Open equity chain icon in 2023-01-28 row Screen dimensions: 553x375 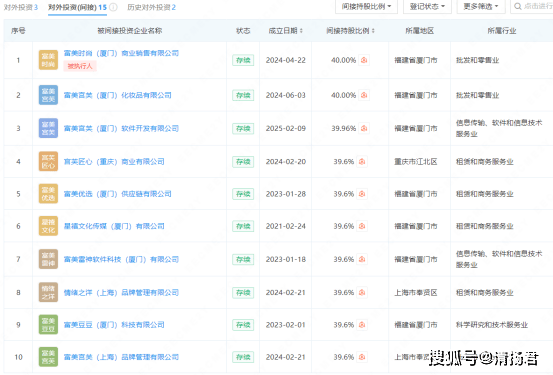pyautogui.click(x=362, y=194)
